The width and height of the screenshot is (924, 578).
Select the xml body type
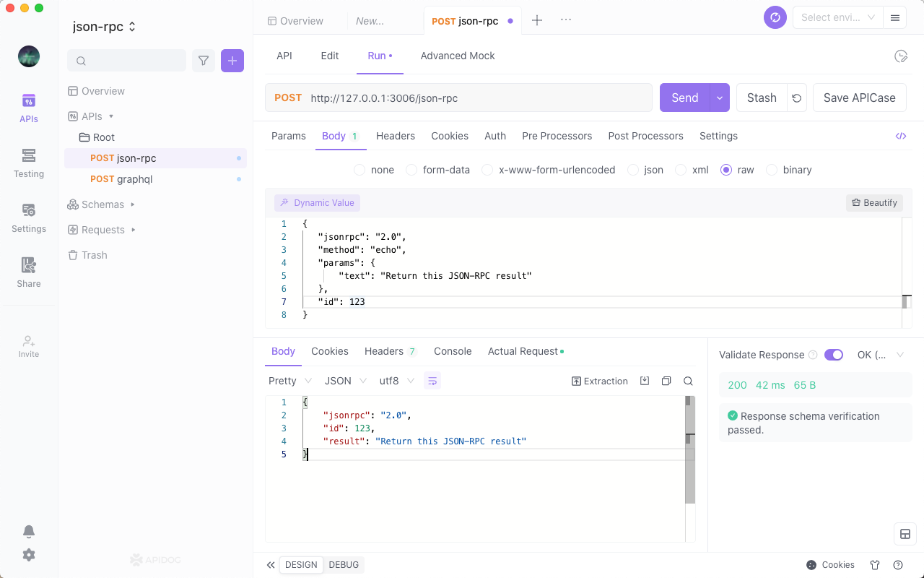[x=681, y=170]
